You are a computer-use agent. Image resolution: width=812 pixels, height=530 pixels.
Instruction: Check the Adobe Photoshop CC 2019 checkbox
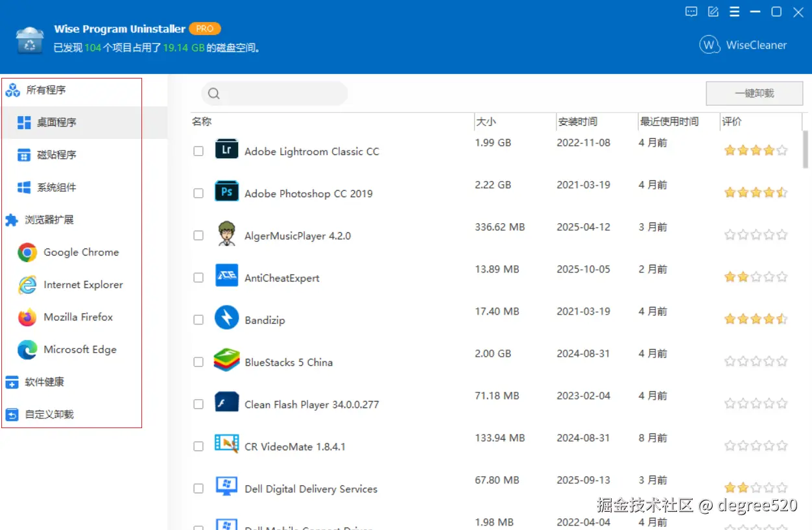[198, 193]
